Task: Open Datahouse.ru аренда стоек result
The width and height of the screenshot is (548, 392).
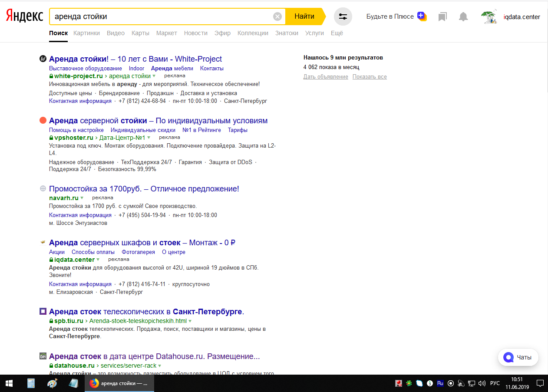Action: tap(154, 356)
